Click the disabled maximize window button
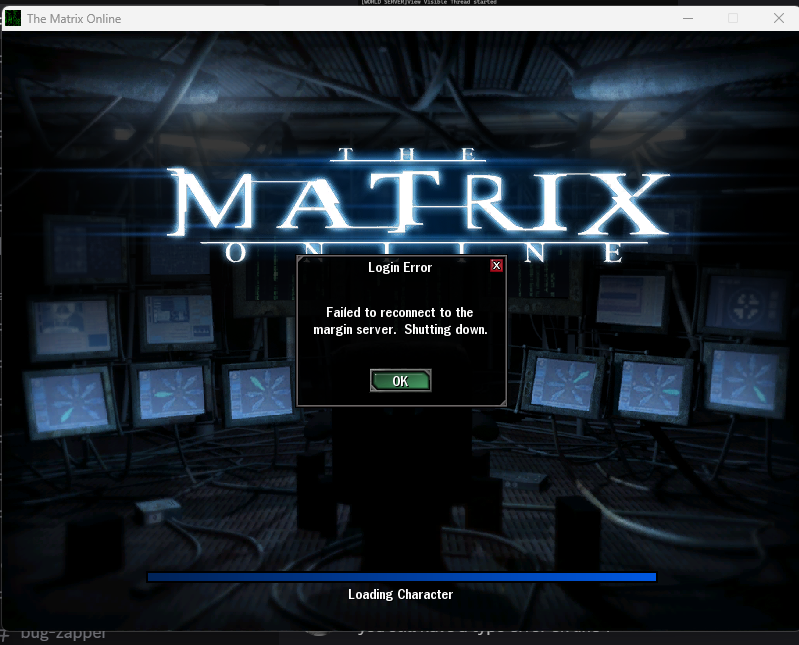Image resolution: width=799 pixels, height=645 pixels. click(732, 18)
